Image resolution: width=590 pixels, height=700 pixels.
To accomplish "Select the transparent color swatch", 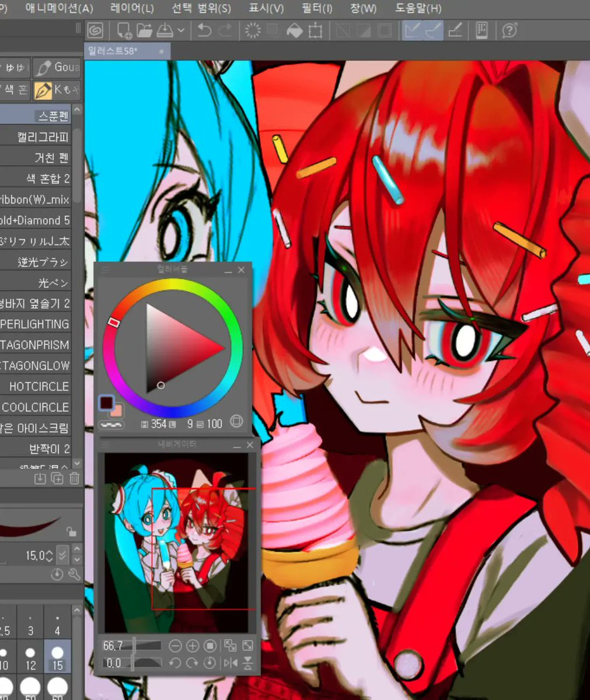I will point(110,424).
